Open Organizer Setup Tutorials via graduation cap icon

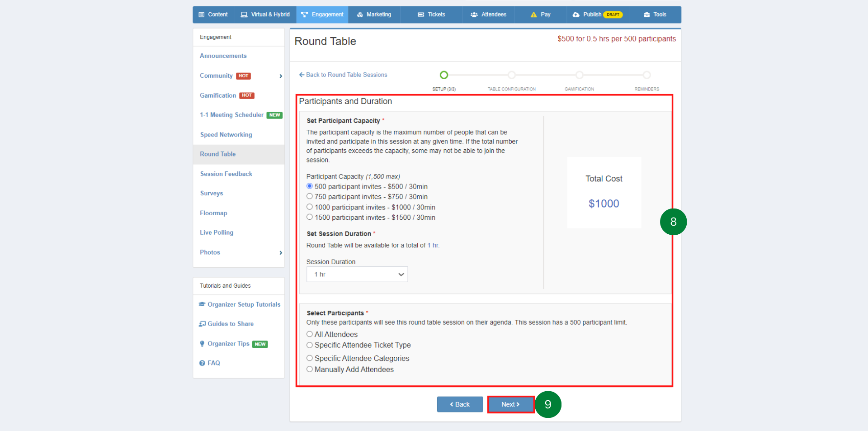[x=202, y=304]
